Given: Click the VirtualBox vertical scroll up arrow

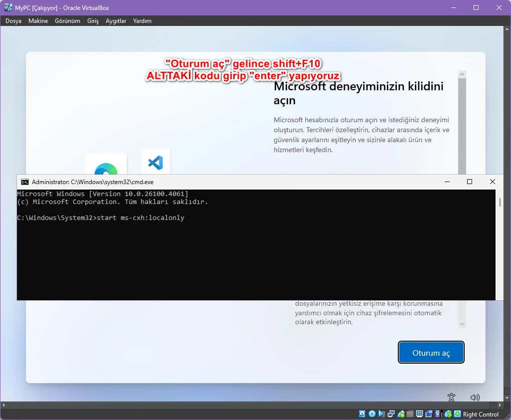Looking at the screenshot, I should (x=507, y=29).
